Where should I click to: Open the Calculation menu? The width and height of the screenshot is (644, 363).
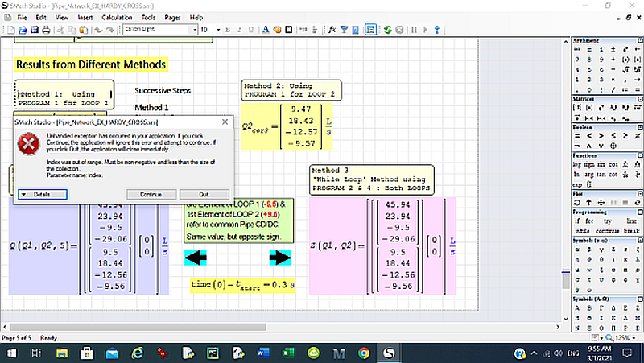117,17
